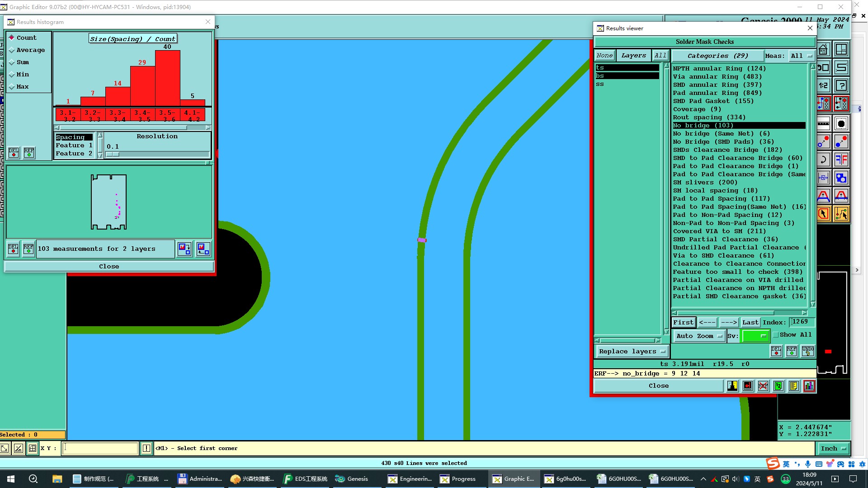Viewport: 868px width, 488px height.
Task: Click Close in Results histogram
Action: [109, 266]
